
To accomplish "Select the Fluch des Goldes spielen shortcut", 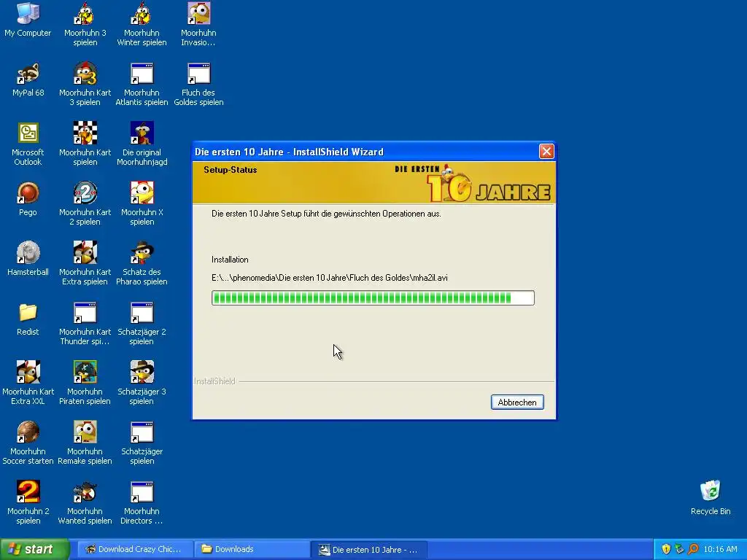I will 198,85.
